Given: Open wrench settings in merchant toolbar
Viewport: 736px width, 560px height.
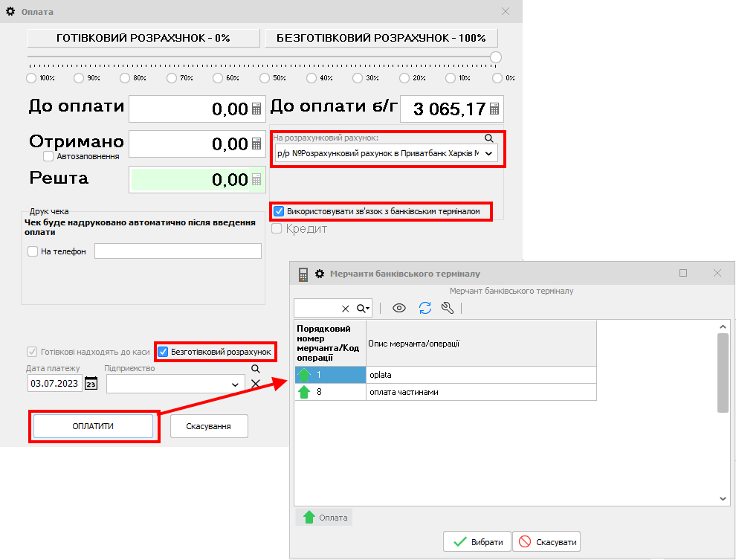Looking at the screenshot, I should coord(448,308).
